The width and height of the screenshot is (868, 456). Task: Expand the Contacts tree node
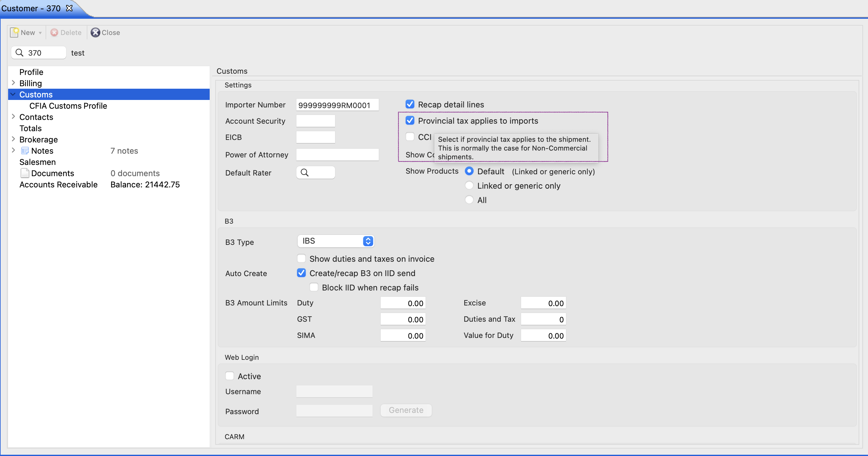click(x=13, y=117)
